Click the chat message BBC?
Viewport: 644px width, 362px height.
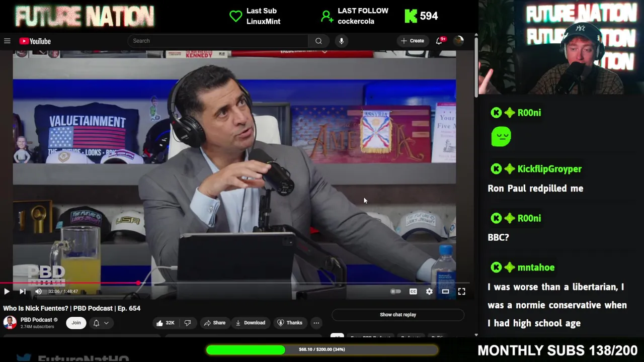click(498, 237)
